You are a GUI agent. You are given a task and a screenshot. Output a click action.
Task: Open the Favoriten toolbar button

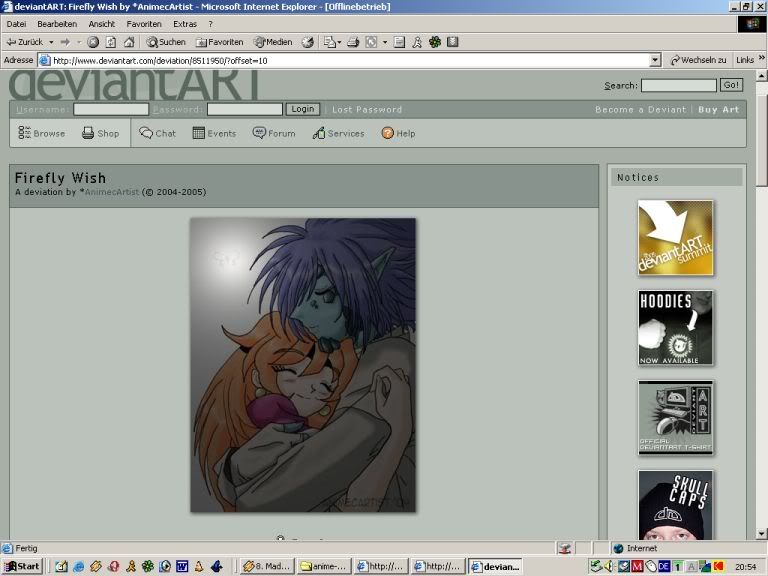219,42
